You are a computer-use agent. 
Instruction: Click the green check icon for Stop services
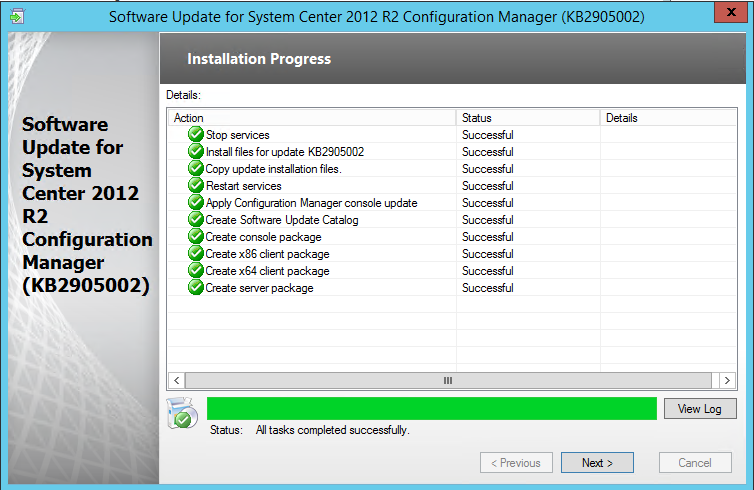click(x=196, y=134)
